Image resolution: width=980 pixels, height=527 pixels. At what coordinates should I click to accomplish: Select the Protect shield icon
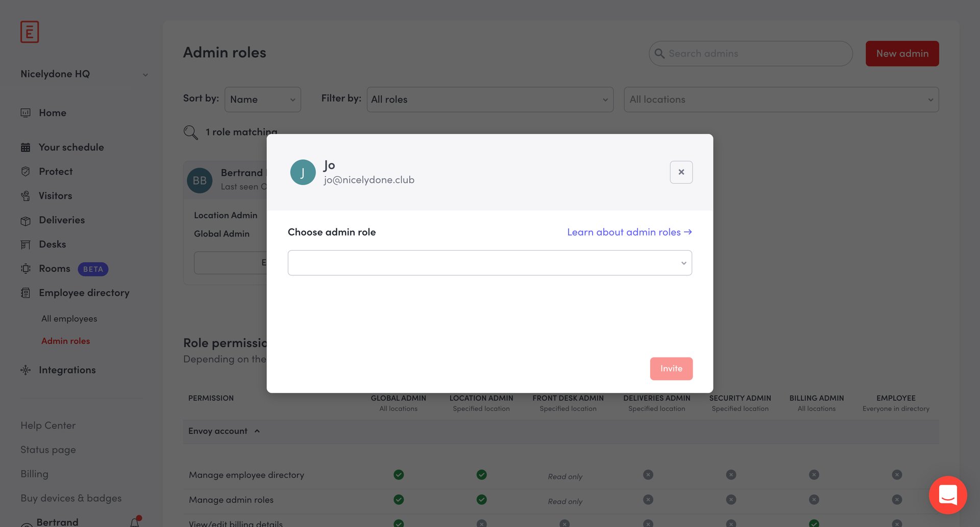pyautogui.click(x=26, y=171)
